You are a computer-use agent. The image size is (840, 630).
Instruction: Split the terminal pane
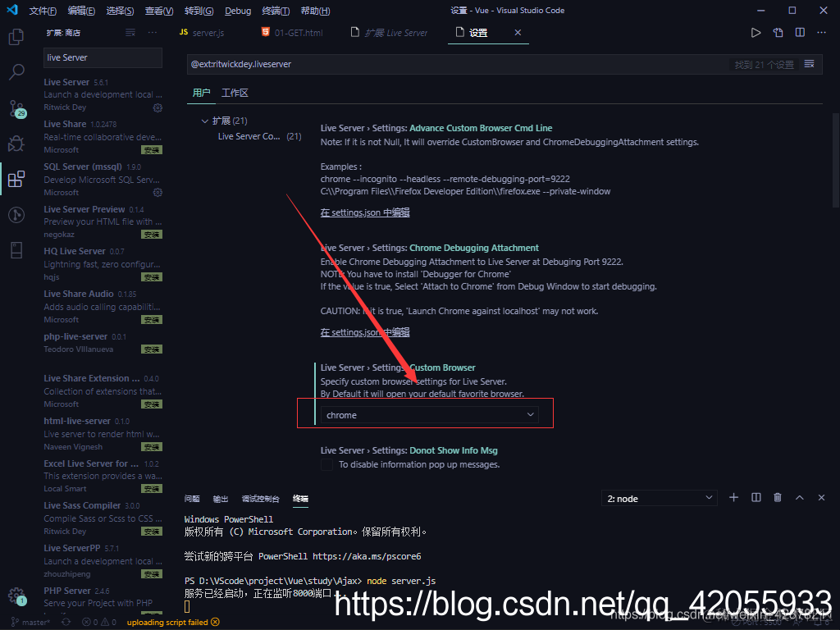(x=756, y=498)
